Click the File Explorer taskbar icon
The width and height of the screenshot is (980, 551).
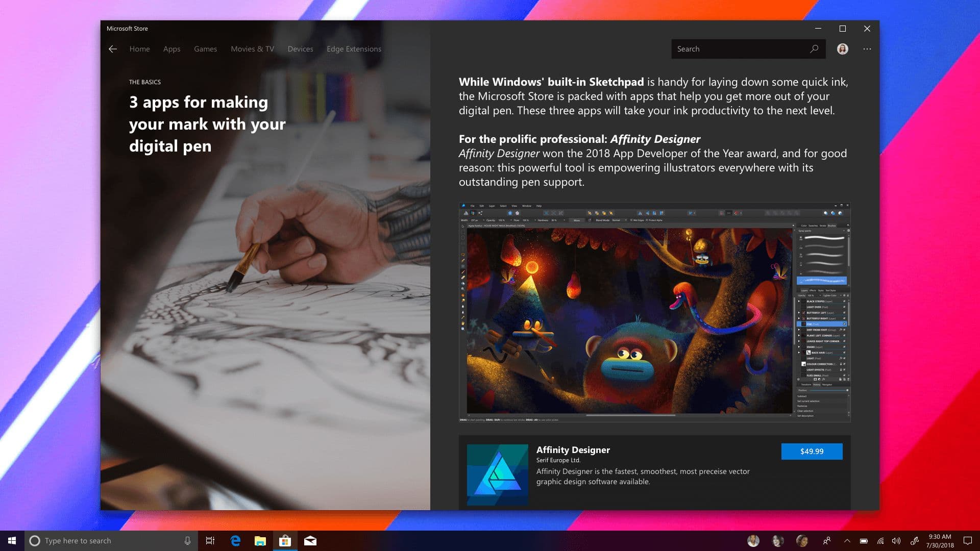point(260,540)
